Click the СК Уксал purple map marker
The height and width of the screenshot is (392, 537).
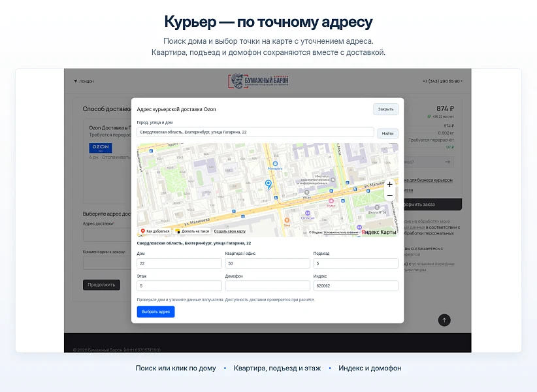click(308, 213)
